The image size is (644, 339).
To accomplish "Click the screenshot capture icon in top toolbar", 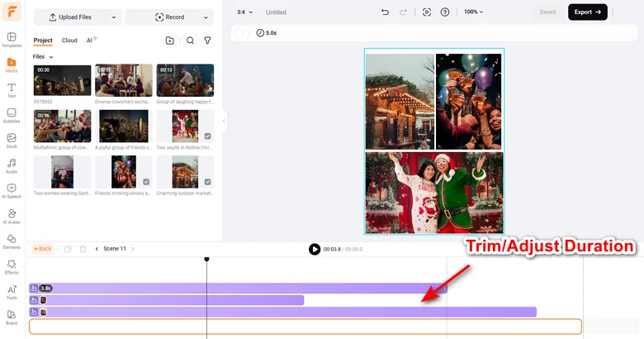I will (x=427, y=12).
